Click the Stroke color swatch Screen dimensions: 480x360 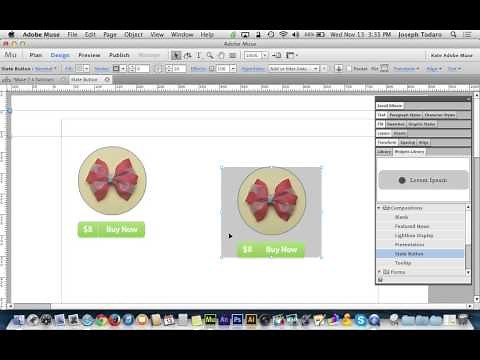(116, 69)
